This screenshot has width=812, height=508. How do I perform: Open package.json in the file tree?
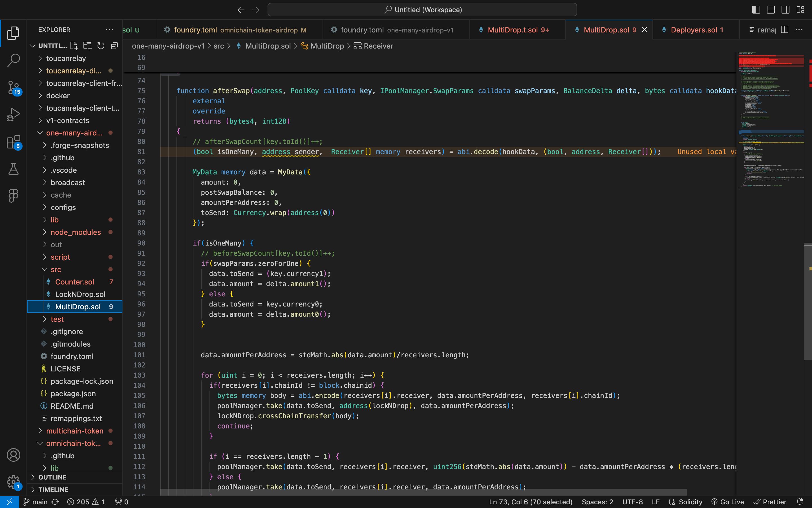(x=74, y=394)
